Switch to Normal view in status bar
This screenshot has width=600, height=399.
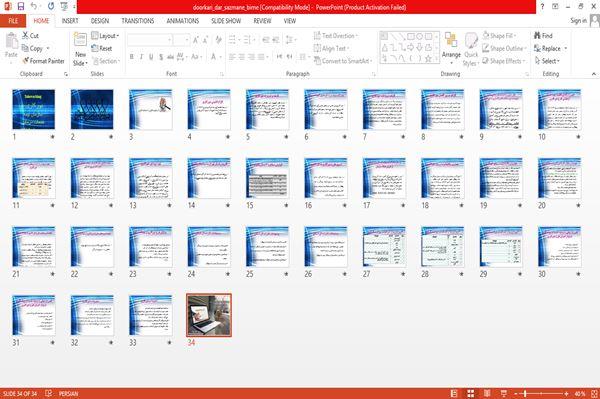pyautogui.click(x=454, y=393)
